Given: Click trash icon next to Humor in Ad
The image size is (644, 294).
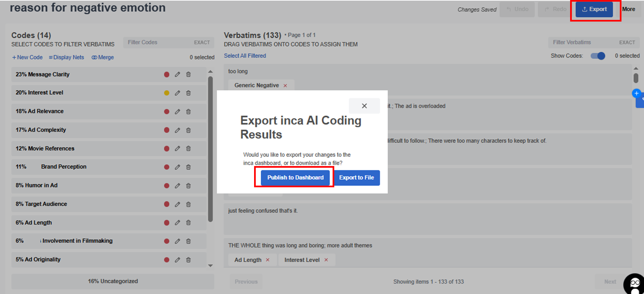Looking at the screenshot, I should click(188, 186).
